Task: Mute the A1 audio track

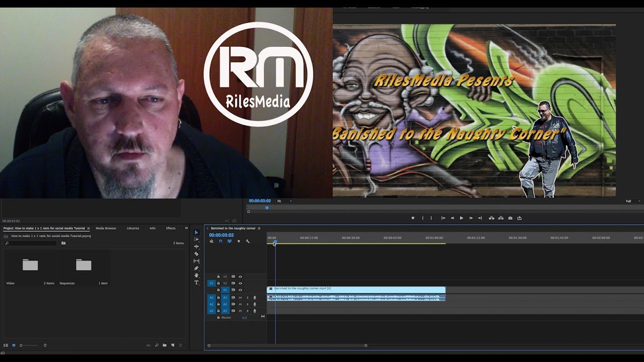Action: [x=240, y=298]
